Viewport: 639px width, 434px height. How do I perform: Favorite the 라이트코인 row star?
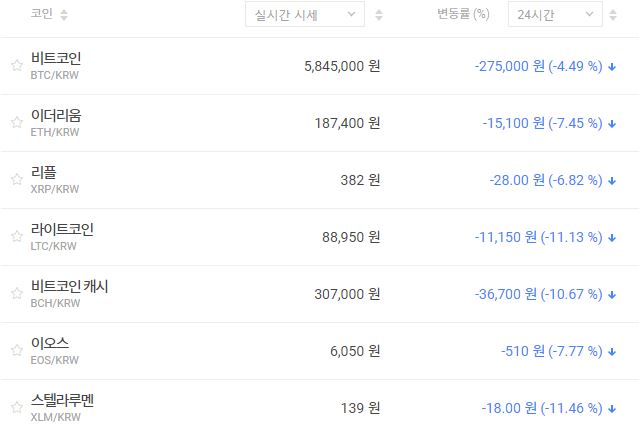[x=16, y=237]
